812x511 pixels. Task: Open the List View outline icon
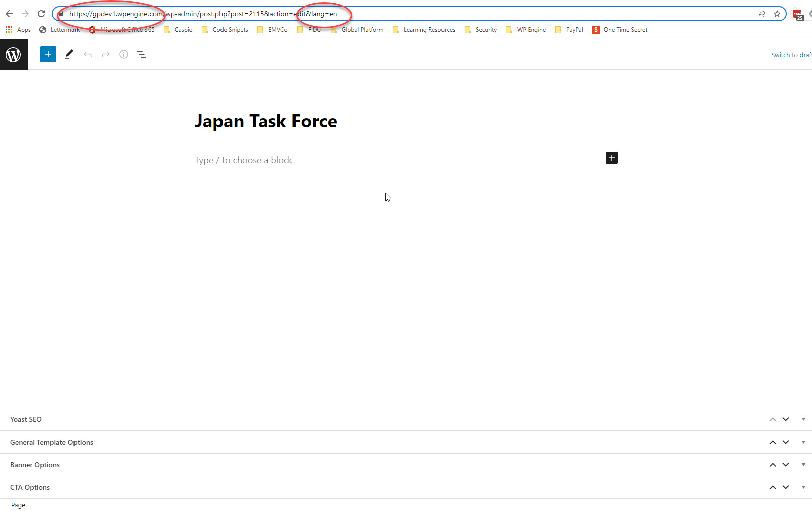pyautogui.click(x=142, y=54)
